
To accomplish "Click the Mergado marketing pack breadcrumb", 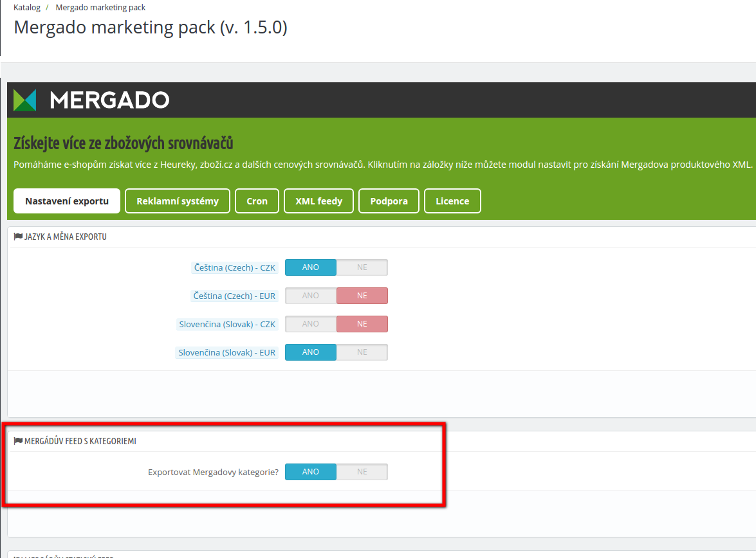I will coord(100,8).
